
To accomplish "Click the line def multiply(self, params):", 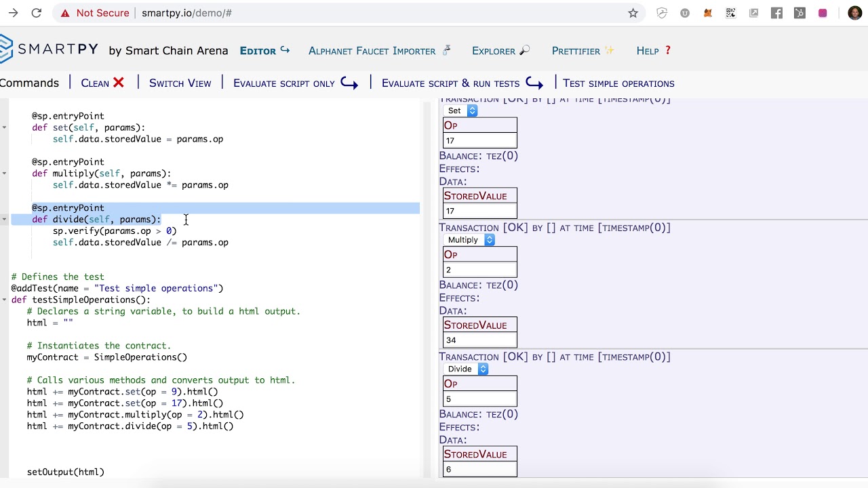I will click(x=102, y=174).
